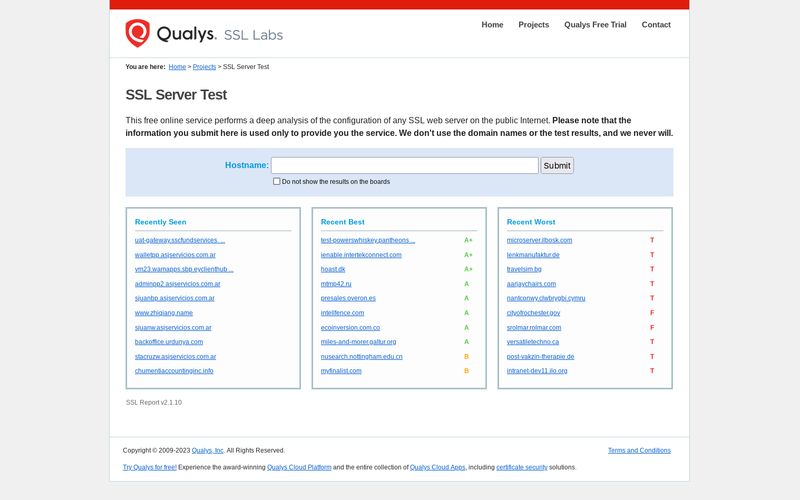Click the 'SSL Report v2.1.10' version text

coord(154,403)
